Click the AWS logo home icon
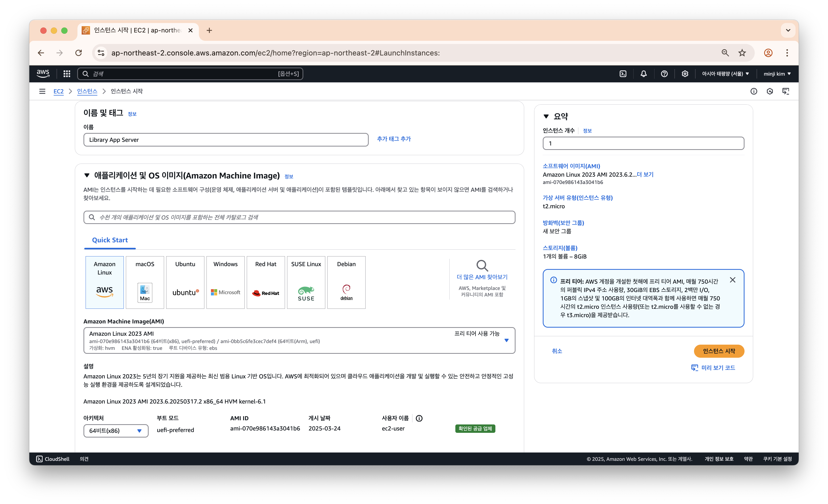 (43, 74)
